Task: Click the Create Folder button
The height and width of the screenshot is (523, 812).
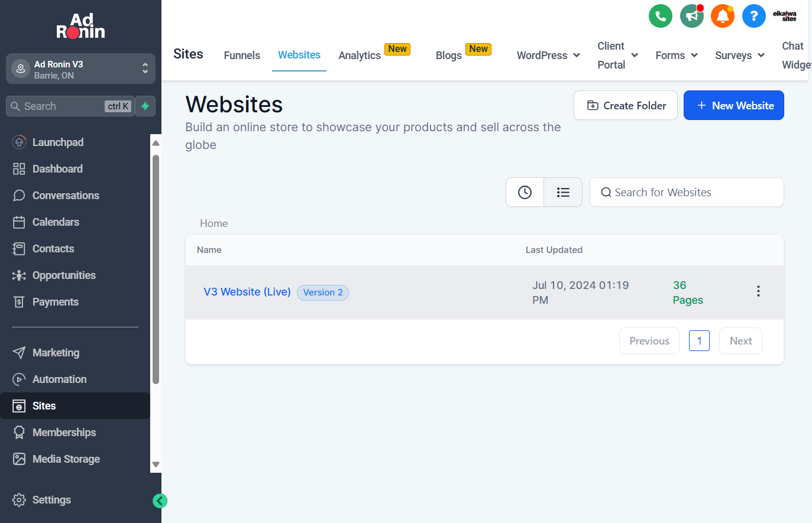Action: pyautogui.click(x=626, y=105)
